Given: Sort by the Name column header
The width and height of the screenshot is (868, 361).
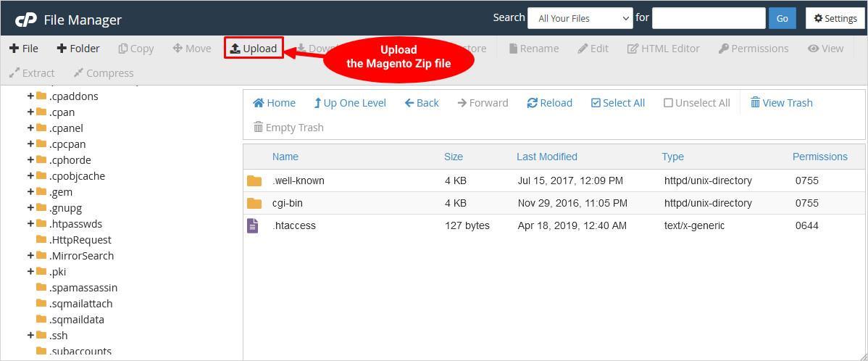Looking at the screenshot, I should tap(285, 157).
